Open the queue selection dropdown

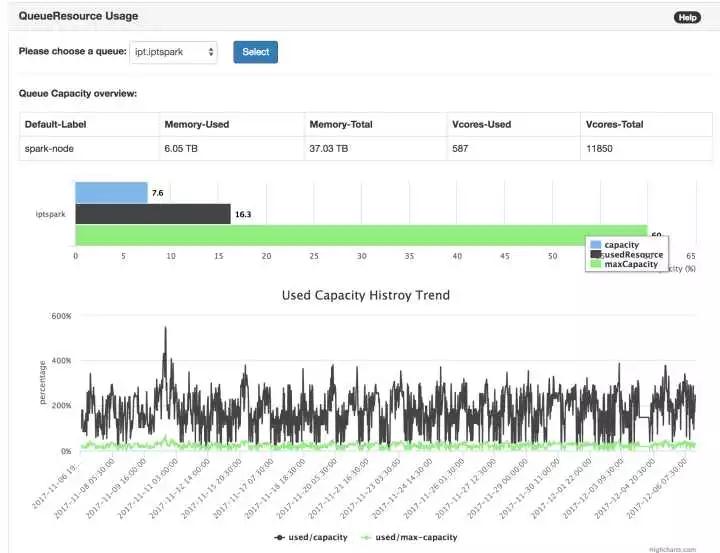pyautogui.click(x=174, y=52)
